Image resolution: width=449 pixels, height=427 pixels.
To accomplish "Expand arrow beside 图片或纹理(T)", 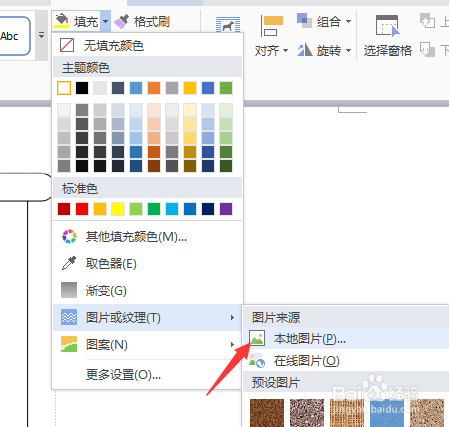I will point(232,318).
